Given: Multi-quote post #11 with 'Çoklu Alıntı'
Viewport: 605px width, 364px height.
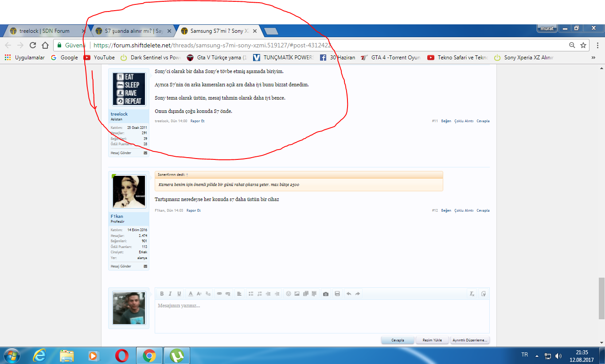Looking at the screenshot, I should pyautogui.click(x=464, y=121).
